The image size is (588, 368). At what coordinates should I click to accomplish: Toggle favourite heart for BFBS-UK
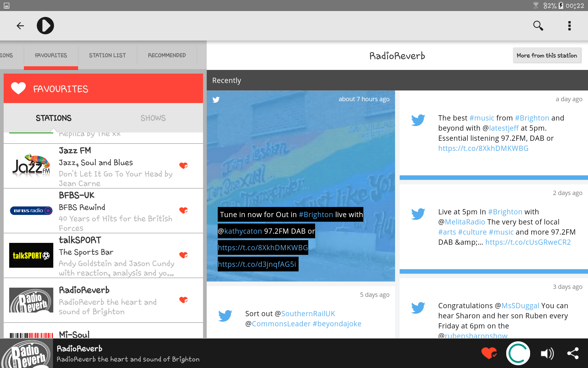(183, 210)
